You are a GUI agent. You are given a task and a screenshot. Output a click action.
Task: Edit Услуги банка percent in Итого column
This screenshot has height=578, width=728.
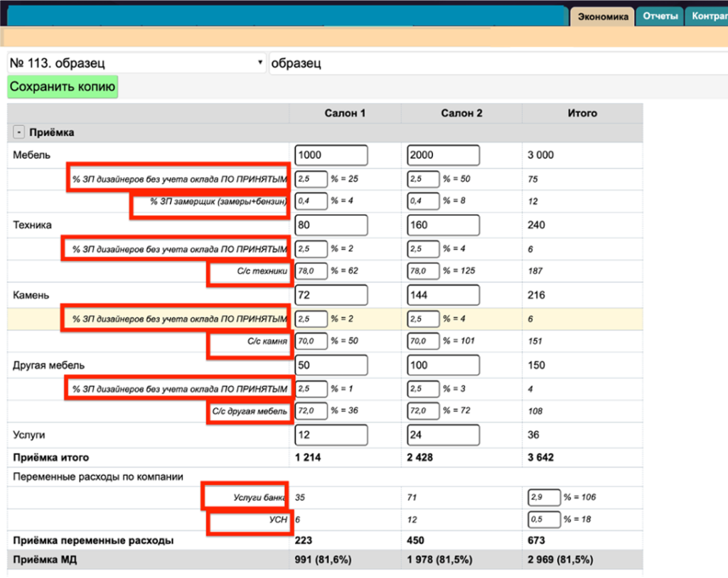click(x=544, y=496)
